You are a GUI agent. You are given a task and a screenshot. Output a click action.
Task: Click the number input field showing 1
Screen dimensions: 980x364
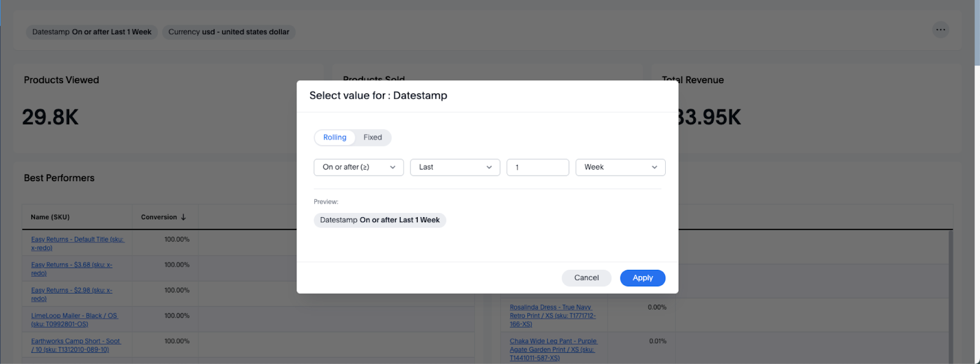pyautogui.click(x=537, y=168)
